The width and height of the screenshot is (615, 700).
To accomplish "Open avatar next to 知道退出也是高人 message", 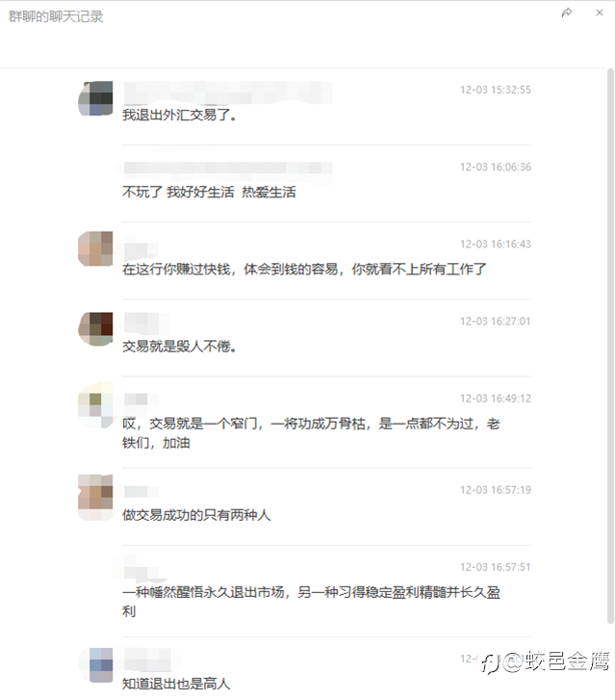I will tap(95, 665).
